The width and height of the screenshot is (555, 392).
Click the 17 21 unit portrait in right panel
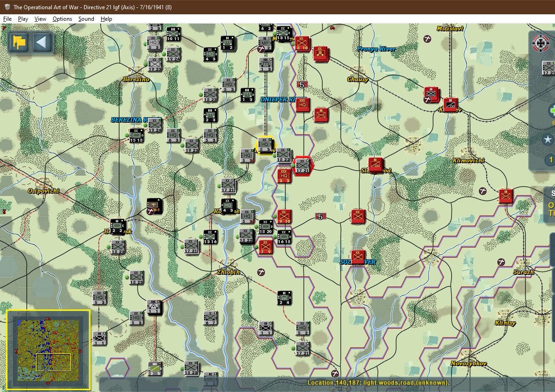click(549, 68)
